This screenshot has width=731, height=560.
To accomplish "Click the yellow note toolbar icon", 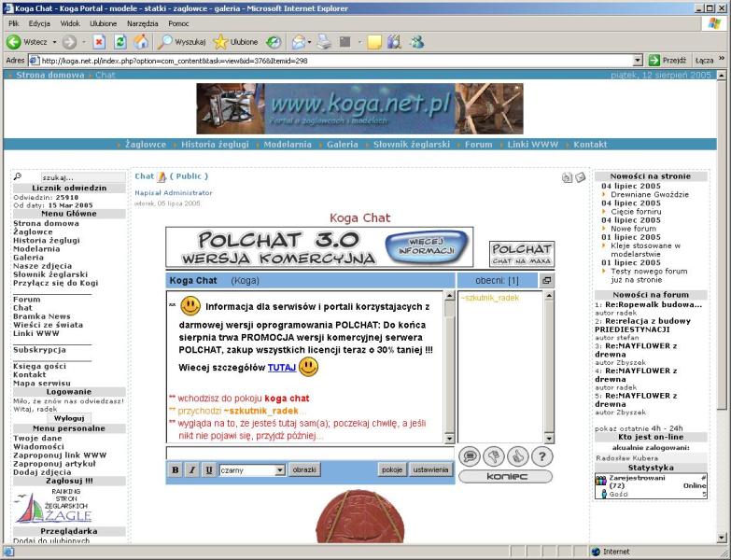I will (x=374, y=42).
